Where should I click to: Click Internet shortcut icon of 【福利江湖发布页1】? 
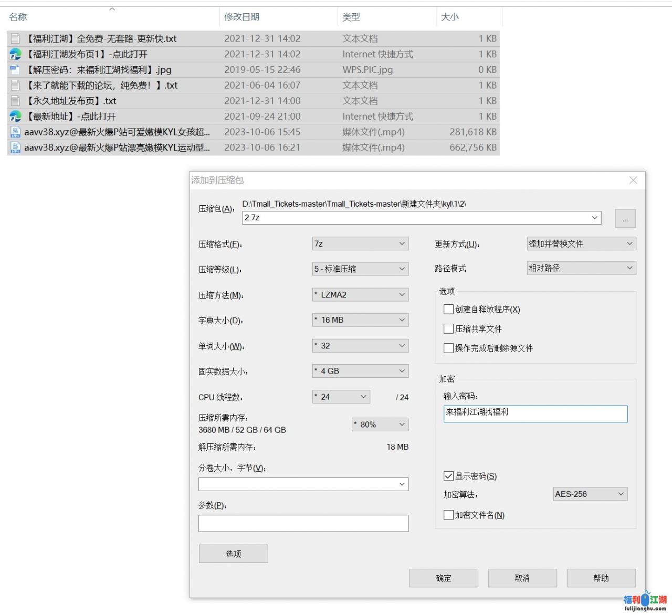[14, 54]
